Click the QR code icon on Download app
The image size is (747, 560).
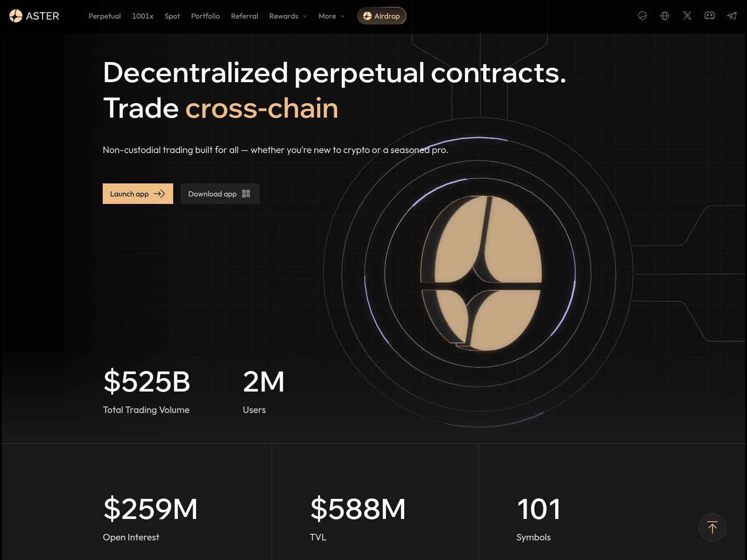coord(246,194)
